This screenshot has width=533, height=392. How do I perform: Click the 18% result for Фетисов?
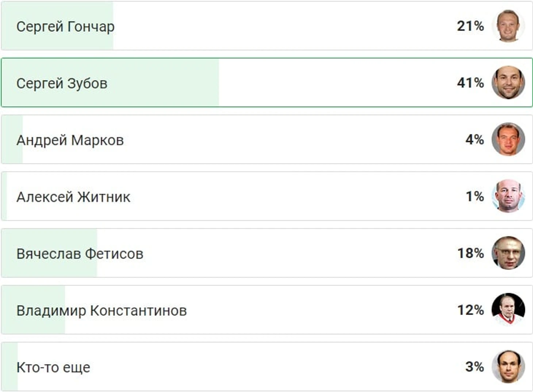[x=470, y=253]
